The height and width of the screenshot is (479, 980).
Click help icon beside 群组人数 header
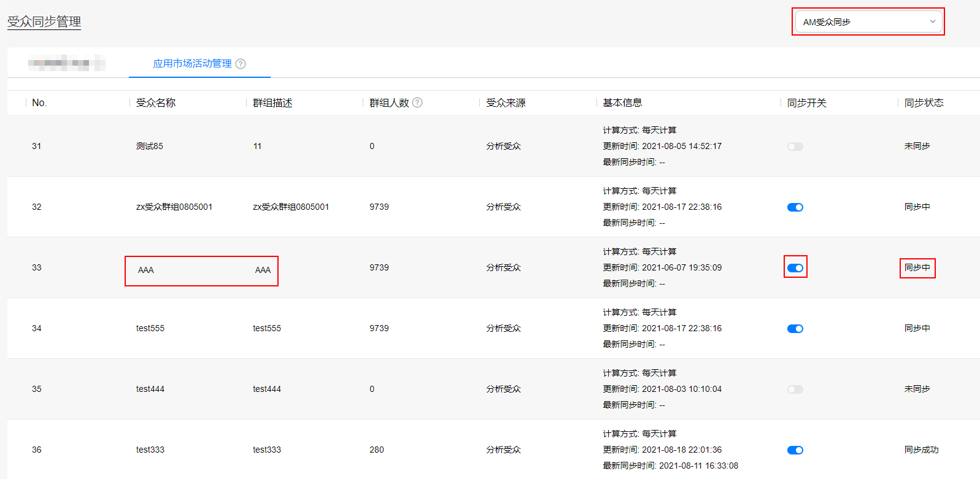pos(417,102)
